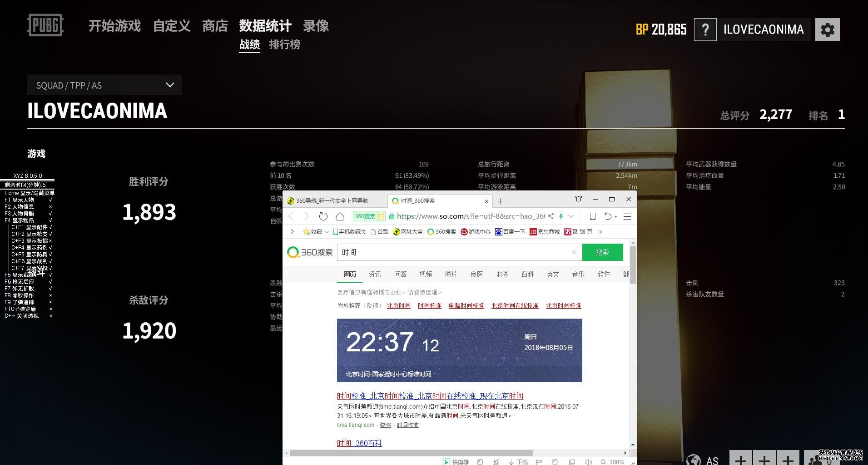
Task: Toggle the sidebar arrow left of 收藏
Action: tap(292, 232)
